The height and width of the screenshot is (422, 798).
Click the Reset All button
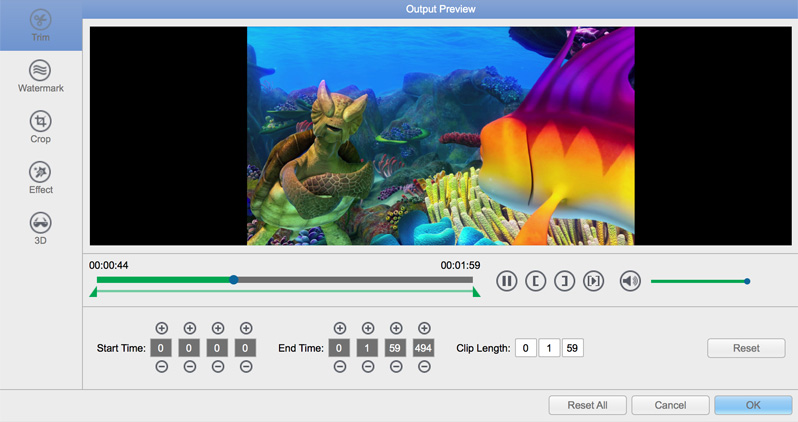587,405
